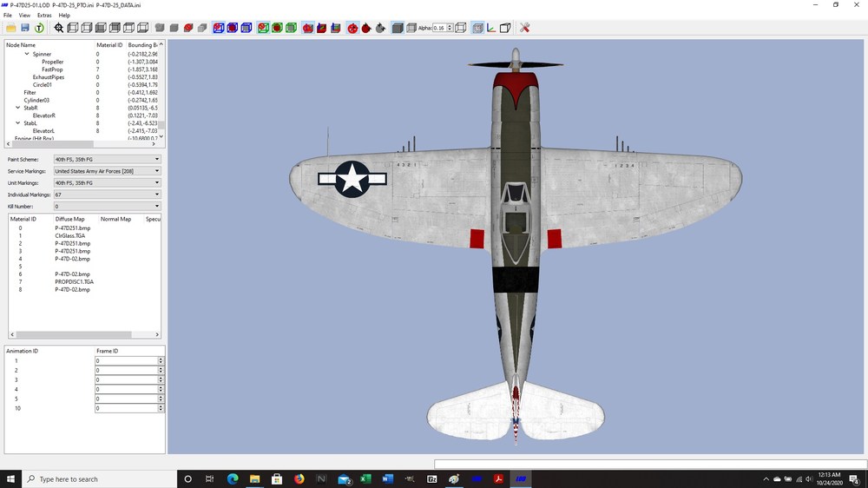Toggle the red sphere in blue frame icon

(x=219, y=28)
